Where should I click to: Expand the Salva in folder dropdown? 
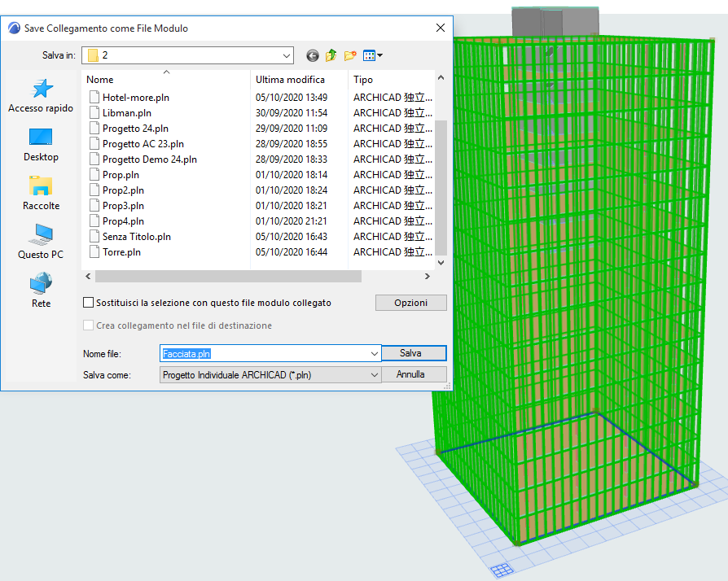click(x=286, y=55)
